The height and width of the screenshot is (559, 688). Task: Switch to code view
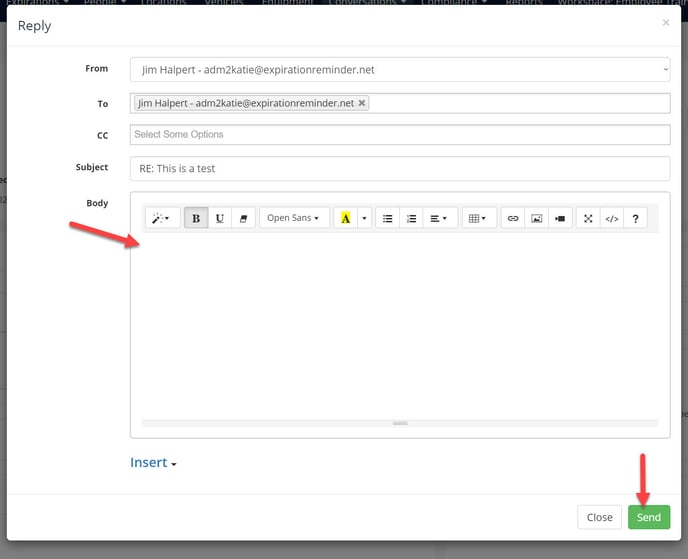click(612, 218)
